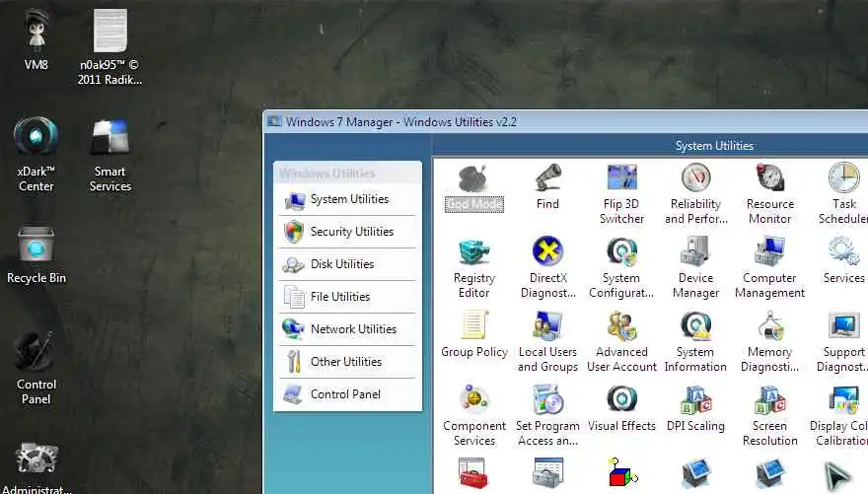
Task: Click the colored cube icon in the bottom row
Action: pos(621,474)
